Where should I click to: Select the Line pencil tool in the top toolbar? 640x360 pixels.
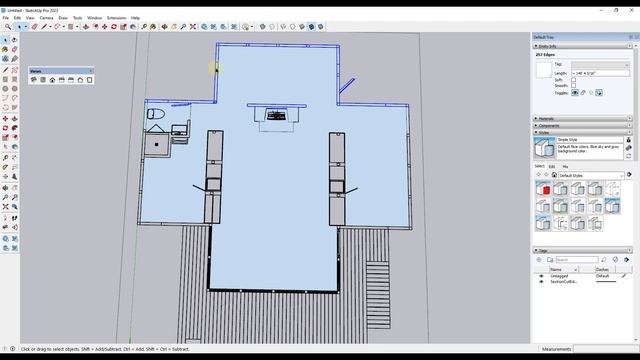coord(44,27)
